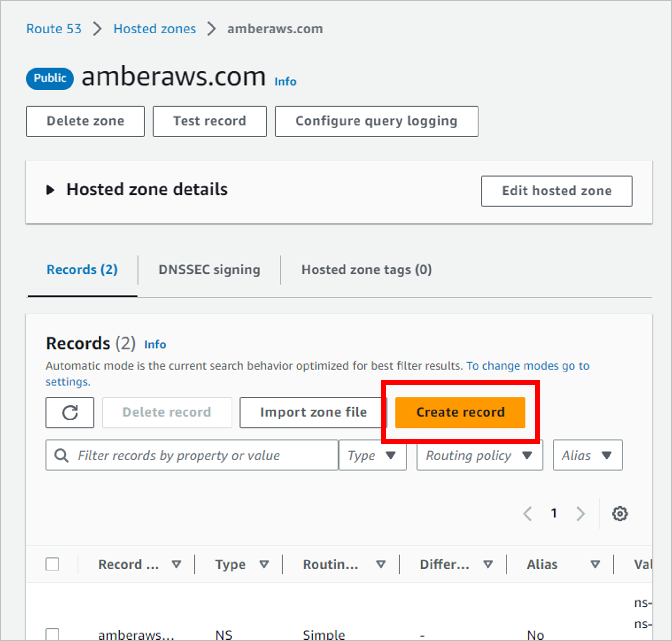Image resolution: width=672 pixels, height=641 pixels.
Task: Click the Public badge label
Action: click(50, 79)
